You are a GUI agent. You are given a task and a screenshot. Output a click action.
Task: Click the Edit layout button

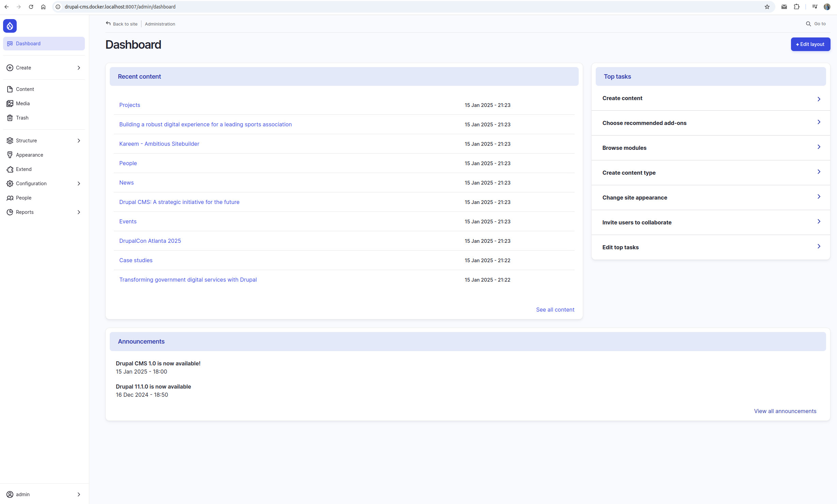coord(810,44)
